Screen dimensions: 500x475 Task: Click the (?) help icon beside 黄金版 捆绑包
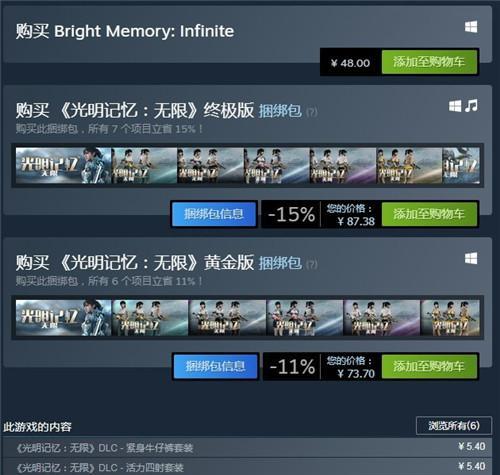(311, 264)
